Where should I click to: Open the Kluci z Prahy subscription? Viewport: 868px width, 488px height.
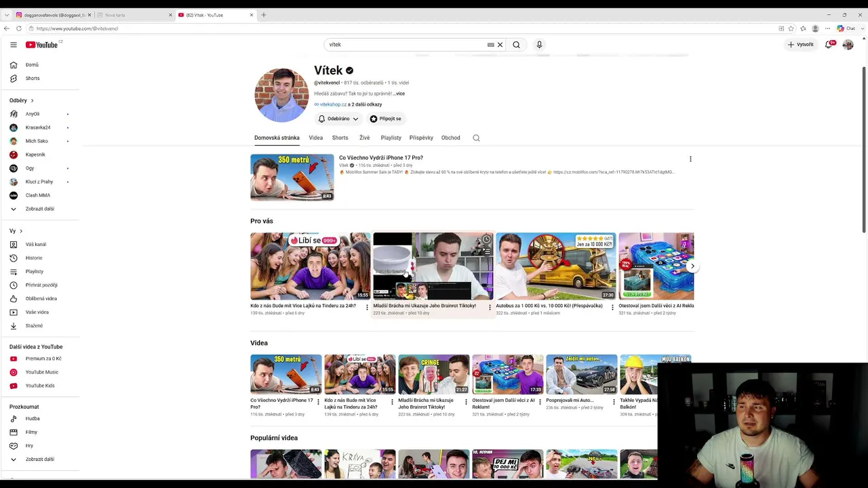[x=41, y=182]
